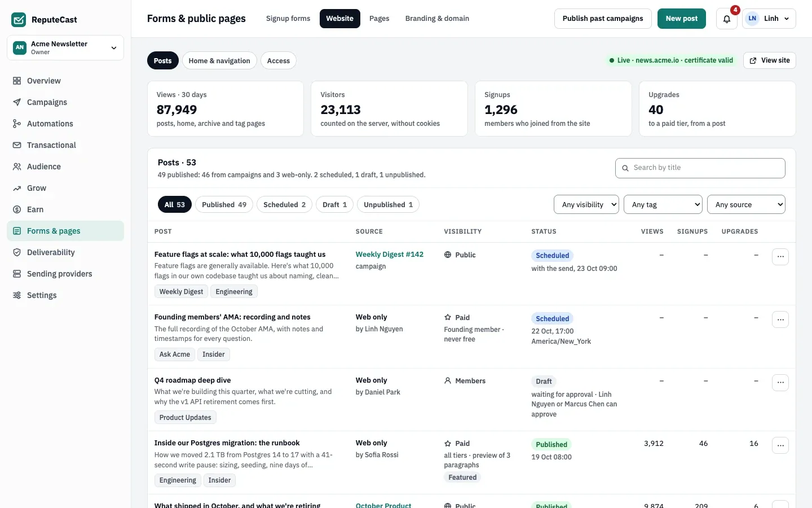Switch to the Pages tab
The height and width of the screenshot is (508, 812).
[379, 19]
